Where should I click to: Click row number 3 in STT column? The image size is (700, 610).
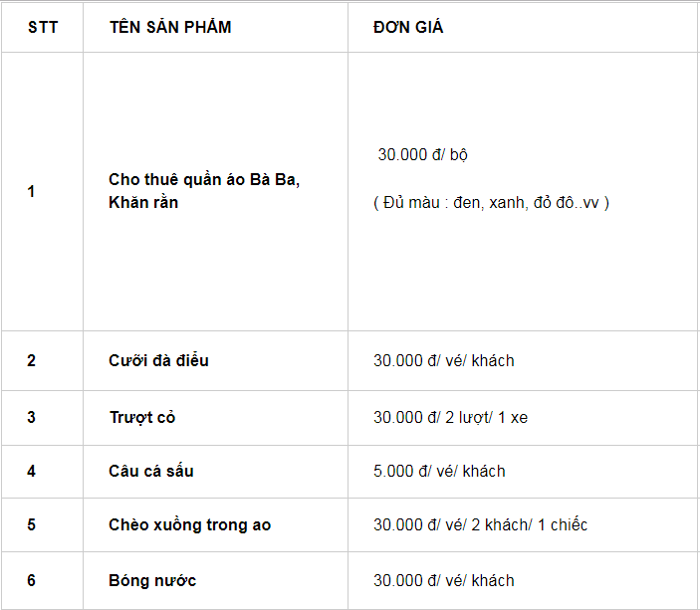(x=31, y=417)
